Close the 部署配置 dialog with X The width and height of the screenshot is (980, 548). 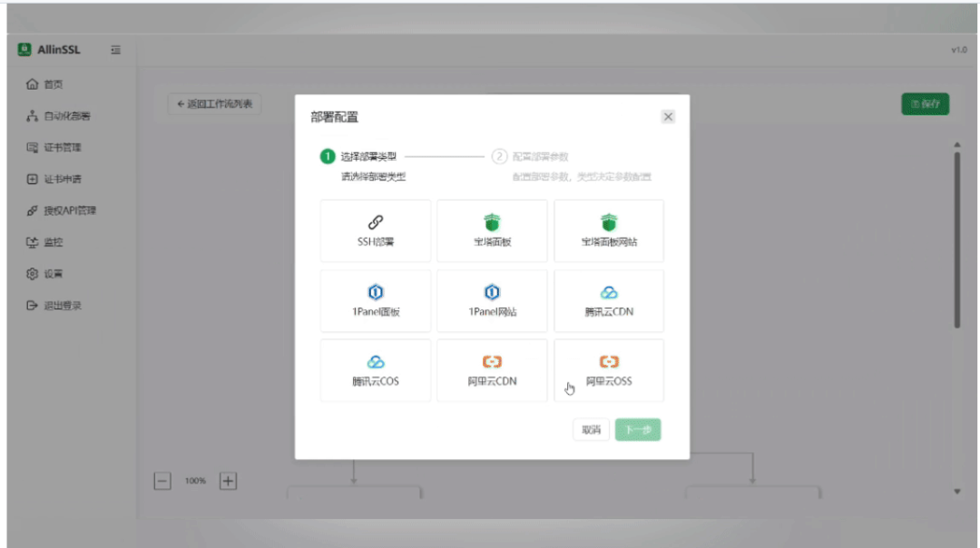coord(668,117)
